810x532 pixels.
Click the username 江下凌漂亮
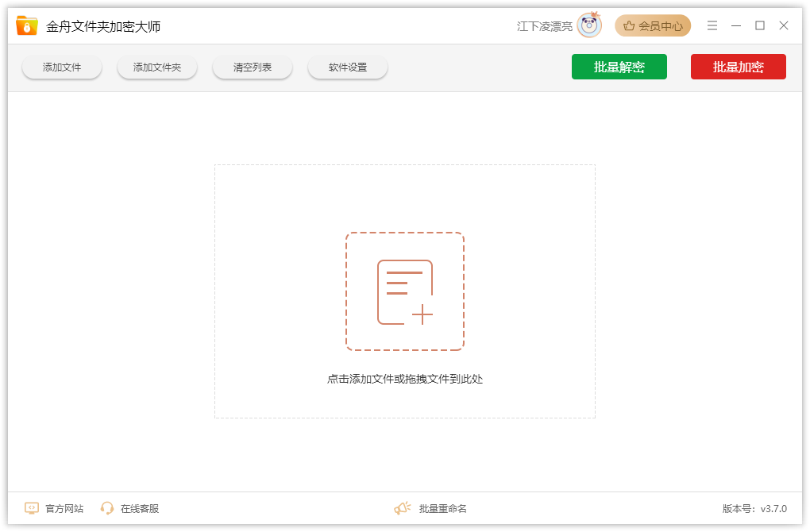pyautogui.click(x=545, y=26)
